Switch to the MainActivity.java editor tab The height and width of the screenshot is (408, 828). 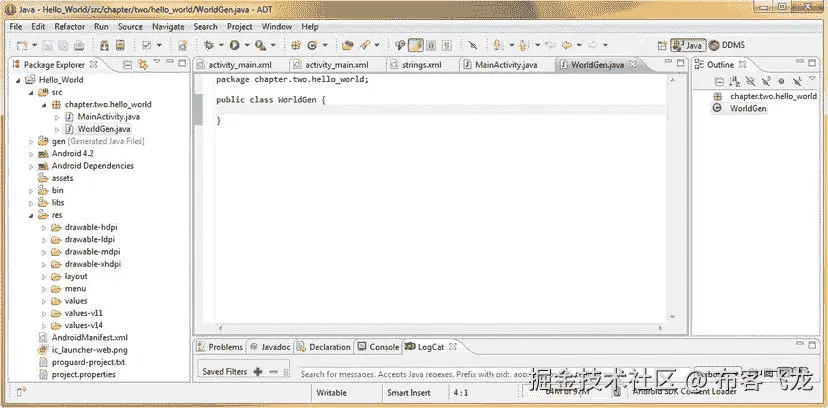[506, 64]
